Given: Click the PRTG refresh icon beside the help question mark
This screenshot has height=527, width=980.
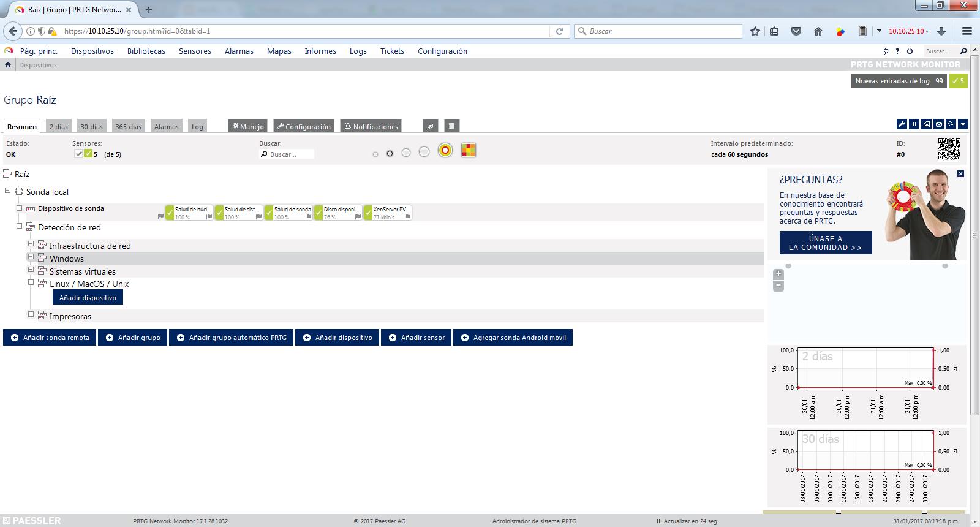Looking at the screenshot, I should pos(885,51).
